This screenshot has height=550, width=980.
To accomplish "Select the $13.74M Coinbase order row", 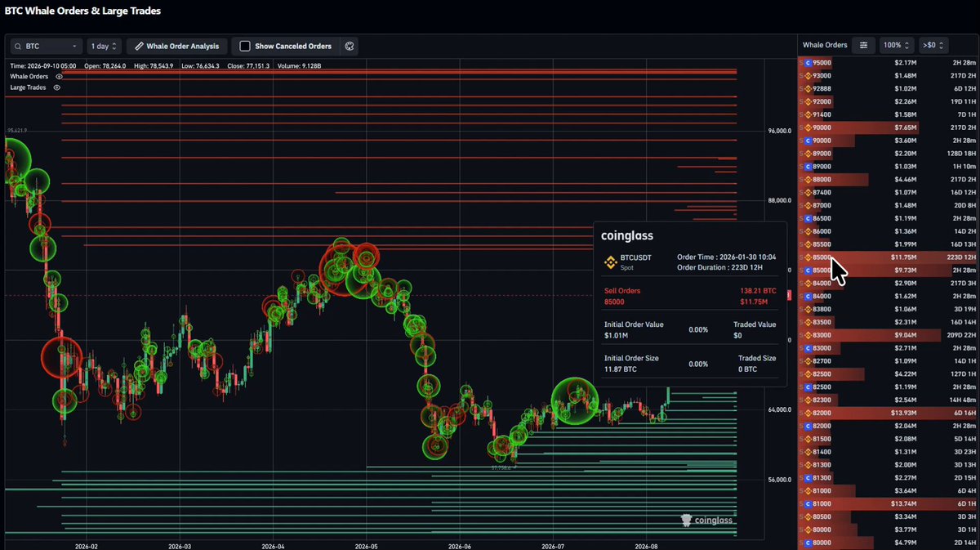I will click(x=889, y=503).
